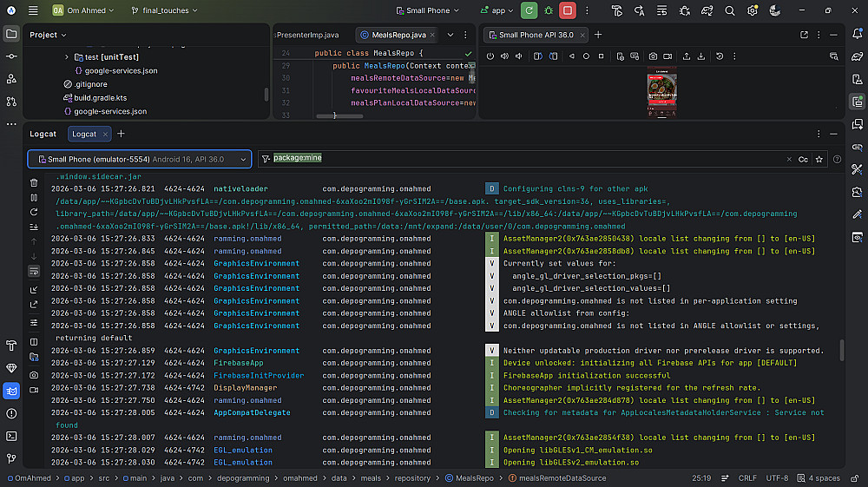The width and height of the screenshot is (868, 487).
Task: Stop the running app with red button
Action: pos(568,10)
